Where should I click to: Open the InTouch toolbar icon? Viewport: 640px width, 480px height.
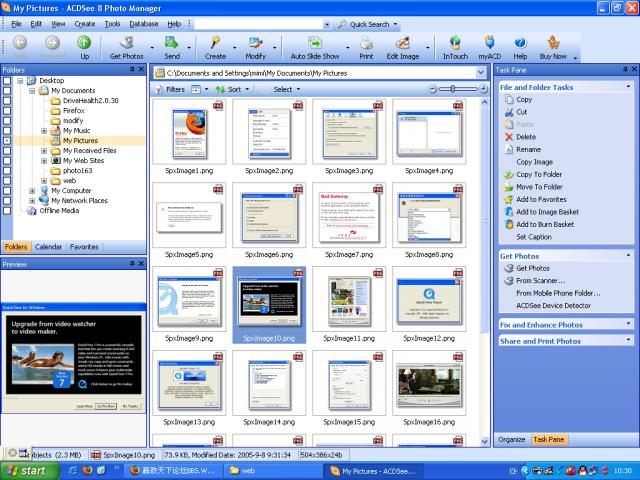455,42
